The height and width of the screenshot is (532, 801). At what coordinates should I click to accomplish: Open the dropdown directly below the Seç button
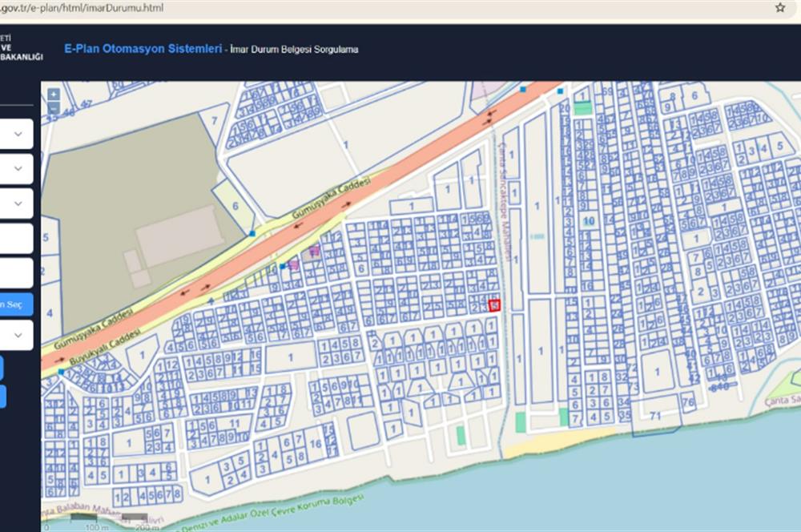(x=17, y=334)
